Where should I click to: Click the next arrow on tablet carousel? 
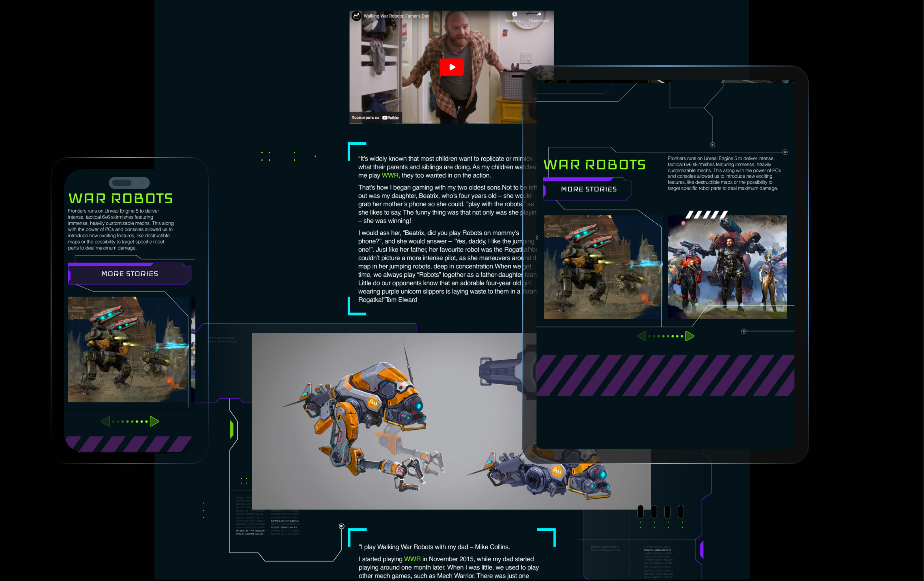click(x=690, y=336)
